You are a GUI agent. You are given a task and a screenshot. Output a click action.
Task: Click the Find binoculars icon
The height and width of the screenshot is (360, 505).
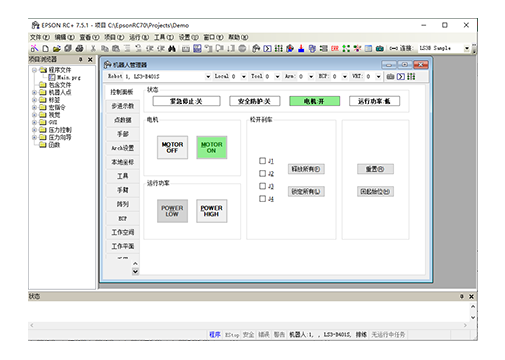(x=172, y=49)
